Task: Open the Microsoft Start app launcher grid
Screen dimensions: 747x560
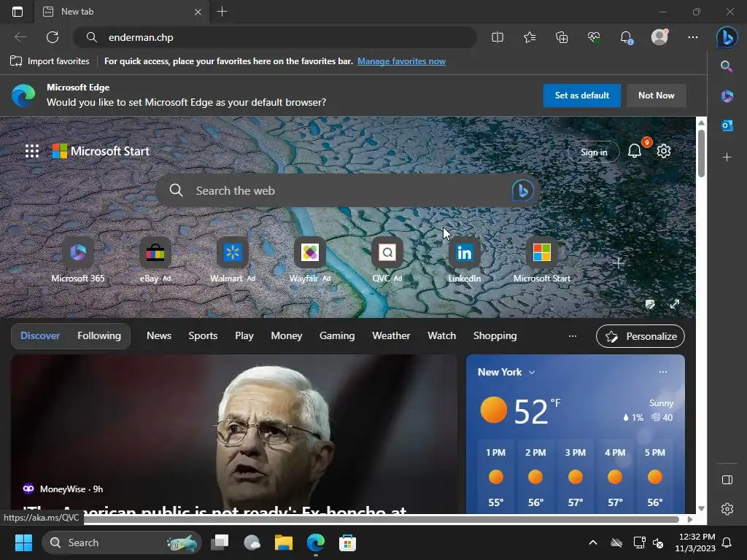Action: pos(32,151)
